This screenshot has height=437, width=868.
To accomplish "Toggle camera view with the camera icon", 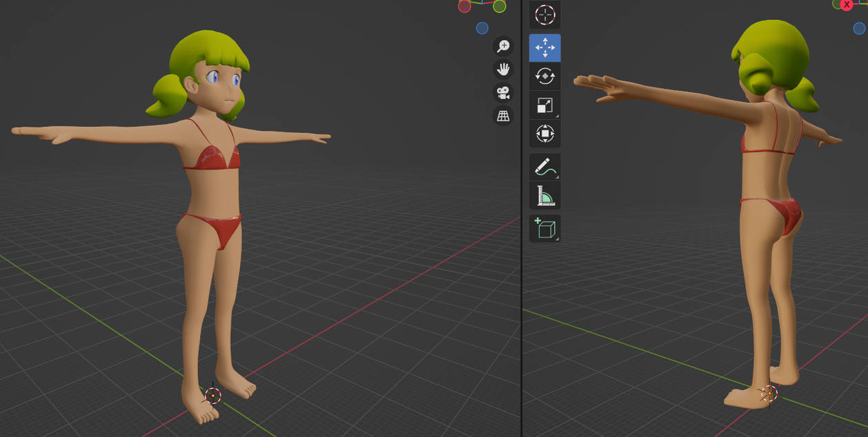I will pyautogui.click(x=503, y=92).
